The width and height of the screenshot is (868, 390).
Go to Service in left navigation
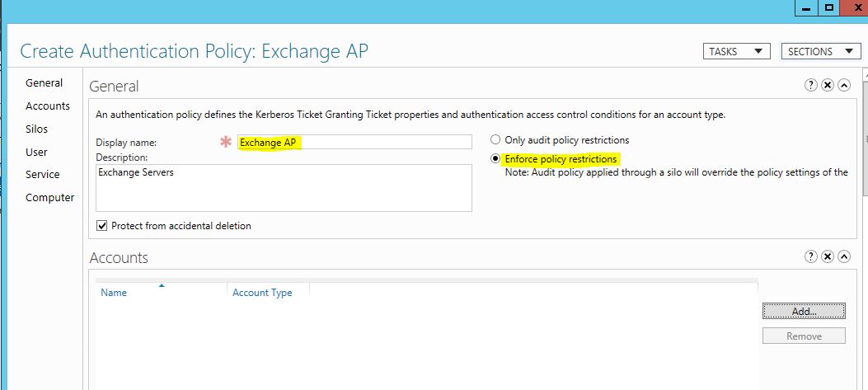click(x=42, y=175)
